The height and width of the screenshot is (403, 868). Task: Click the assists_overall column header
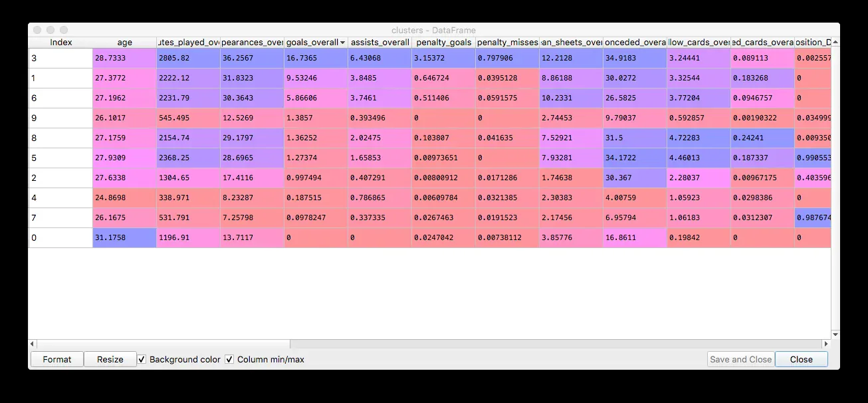tap(380, 42)
